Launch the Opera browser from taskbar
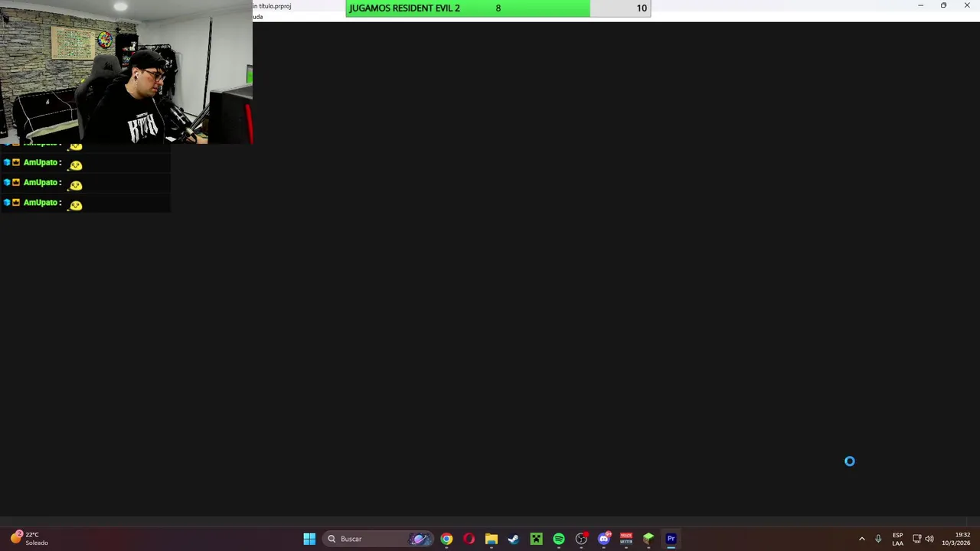 point(469,539)
